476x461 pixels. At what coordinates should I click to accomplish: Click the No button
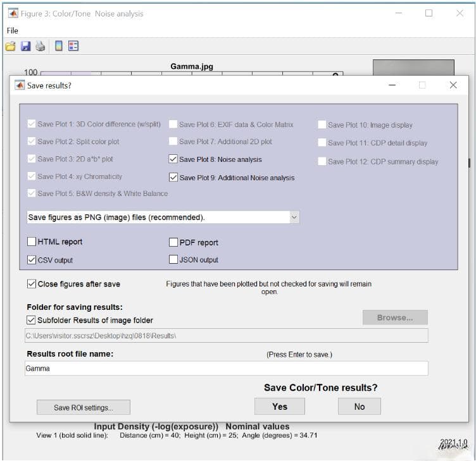click(360, 407)
